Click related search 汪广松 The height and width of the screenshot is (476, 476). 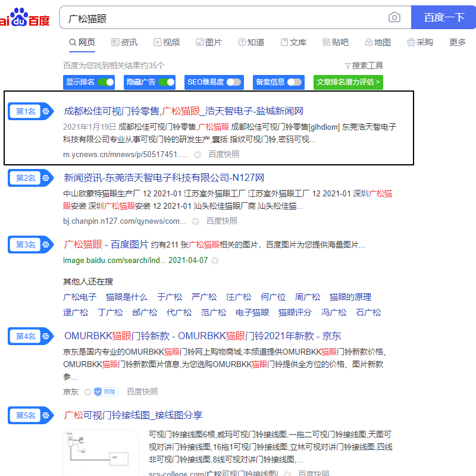(239, 297)
